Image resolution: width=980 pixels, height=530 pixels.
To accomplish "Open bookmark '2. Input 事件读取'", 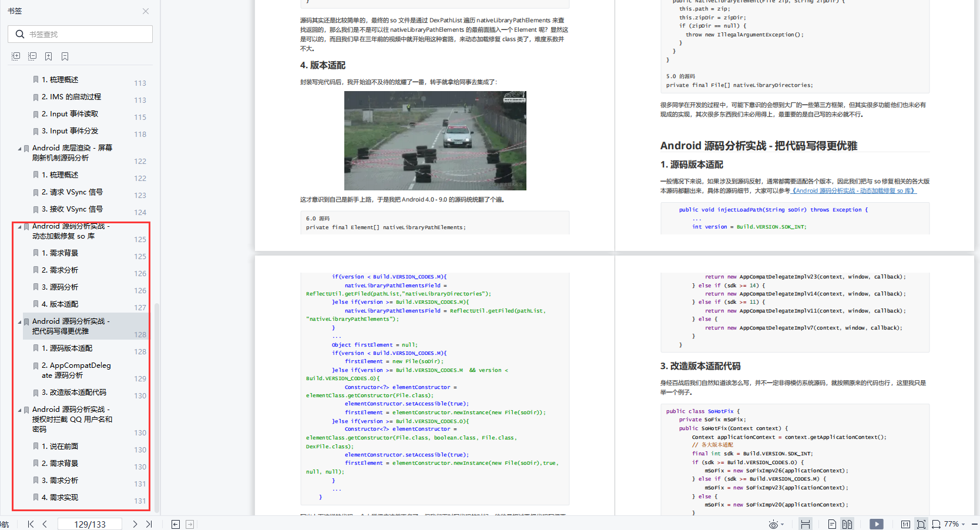I will [x=70, y=114].
